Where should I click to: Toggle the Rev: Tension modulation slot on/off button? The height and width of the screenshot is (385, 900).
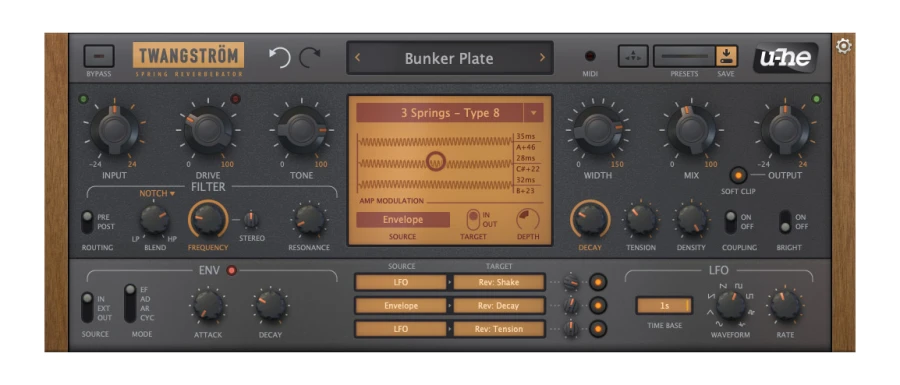tap(598, 329)
